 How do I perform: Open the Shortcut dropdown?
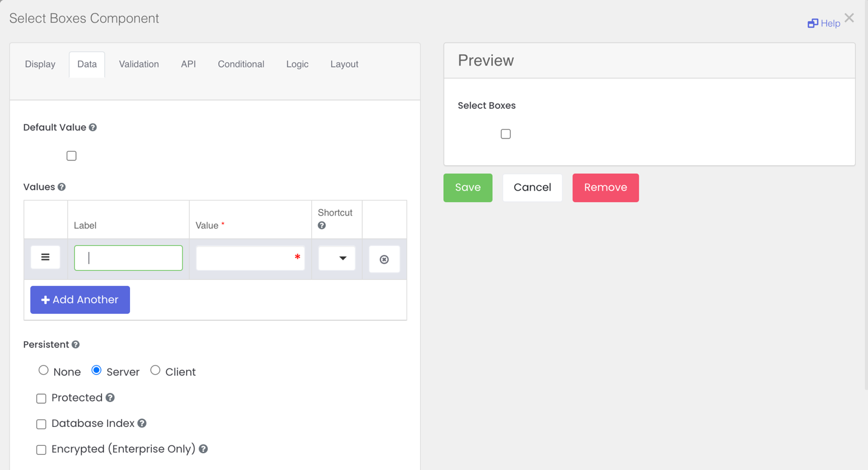click(337, 258)
